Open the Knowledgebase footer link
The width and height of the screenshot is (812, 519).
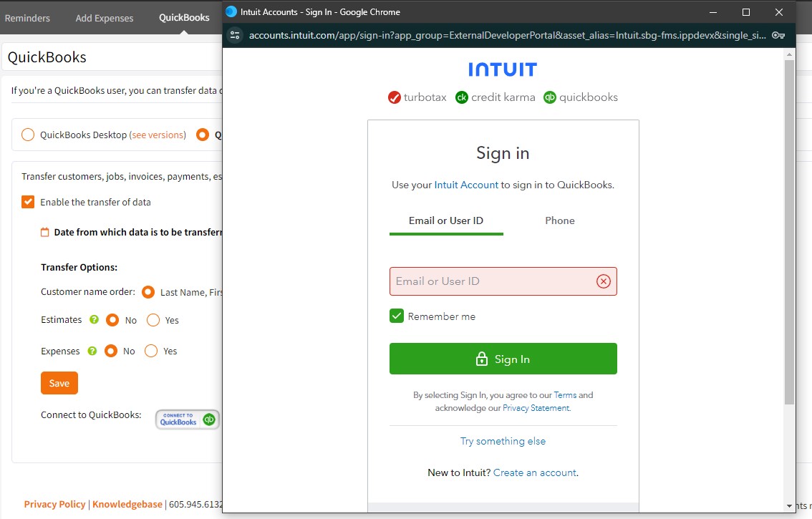click(x=127, y=504)
